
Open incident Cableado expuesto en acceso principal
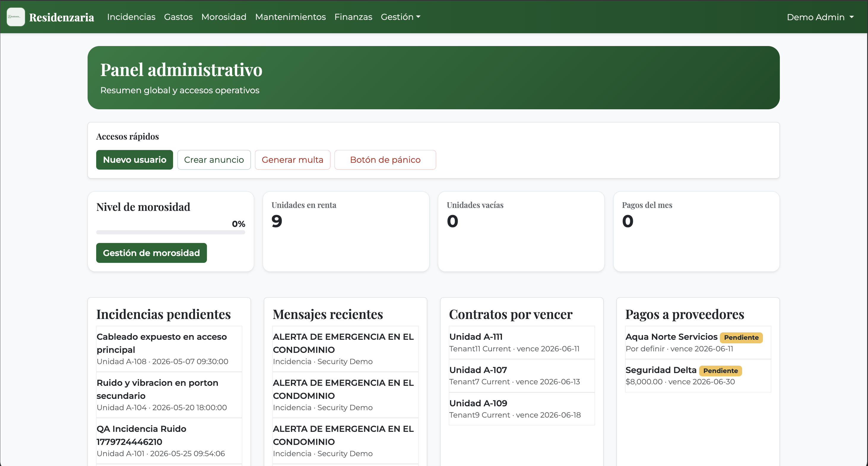[x=169, y=349]
